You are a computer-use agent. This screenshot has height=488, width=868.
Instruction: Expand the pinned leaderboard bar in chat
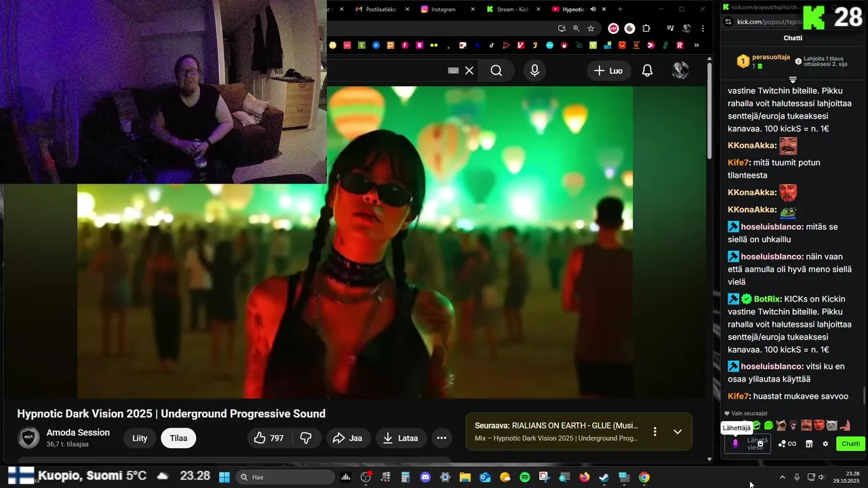pos(793,80)
